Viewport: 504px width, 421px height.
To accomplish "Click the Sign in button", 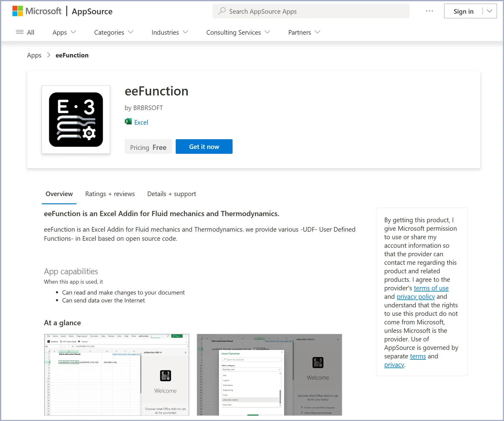I will point(463,11).
